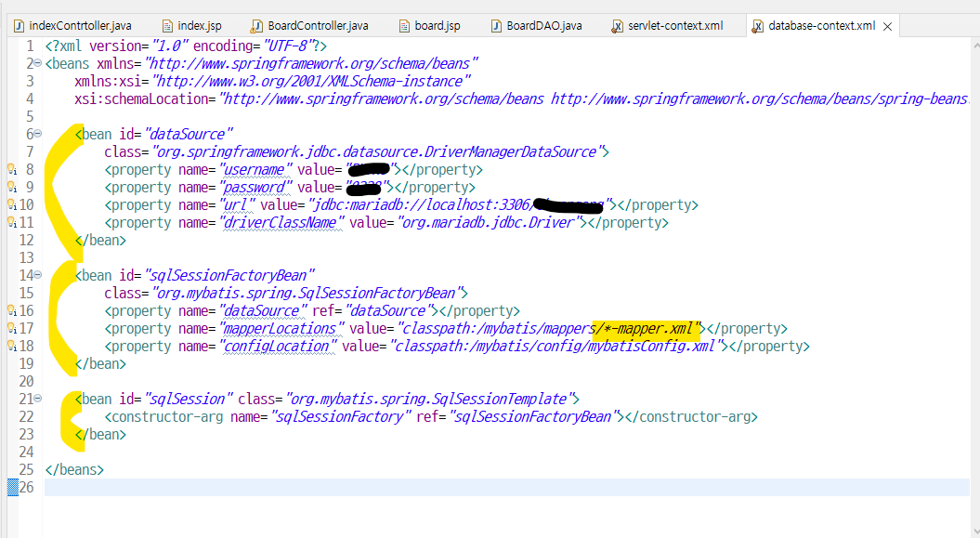The height and width of the screenshot is (538, 980).
Task: Click "org.mariadb.jdbc.Driver" value text
Action: [x=491, y=222]
